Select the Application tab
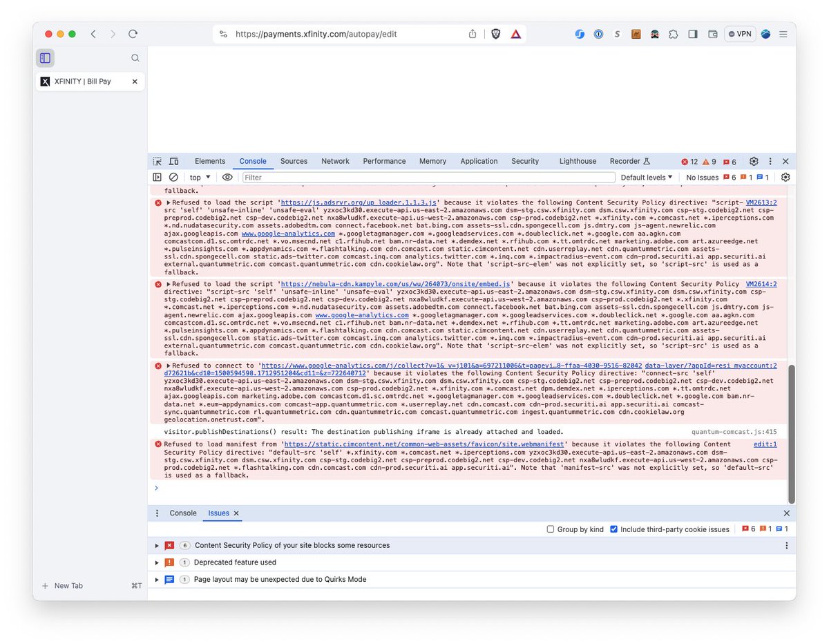Screen dimensions: 829x644 pyautogui.click(x=479, y=161)
